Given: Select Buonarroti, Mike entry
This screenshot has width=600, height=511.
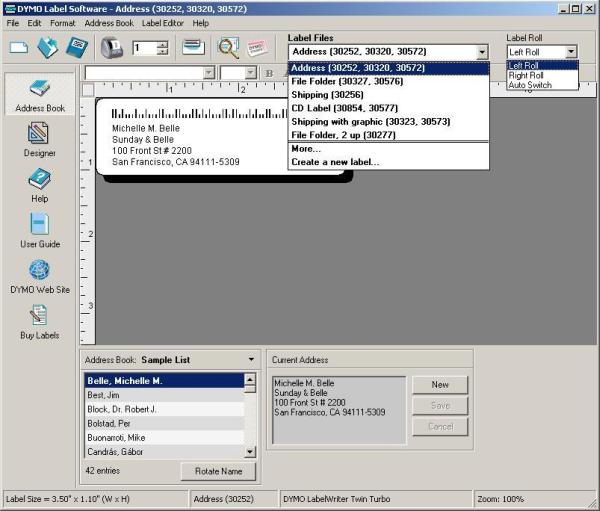Looking at the screenshot, I should click(164, 438).
